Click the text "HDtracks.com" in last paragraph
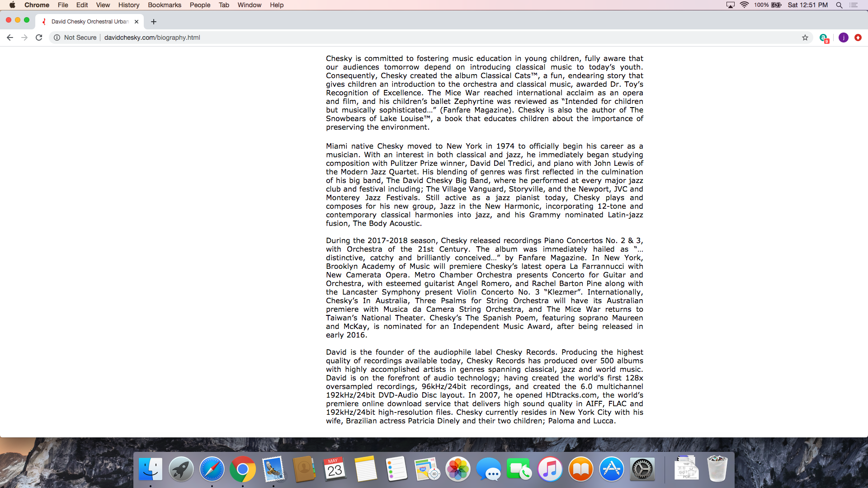868x488 pixels. click(x=571, y=395)
